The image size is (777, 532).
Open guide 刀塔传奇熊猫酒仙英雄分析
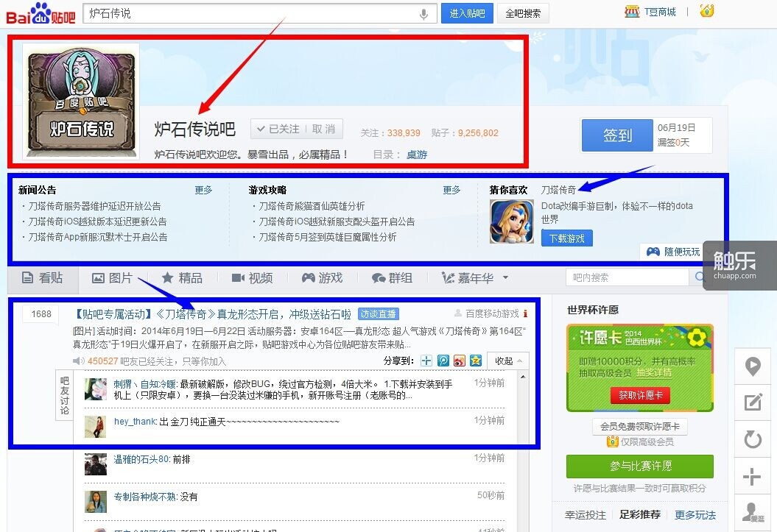click(312, 206)
